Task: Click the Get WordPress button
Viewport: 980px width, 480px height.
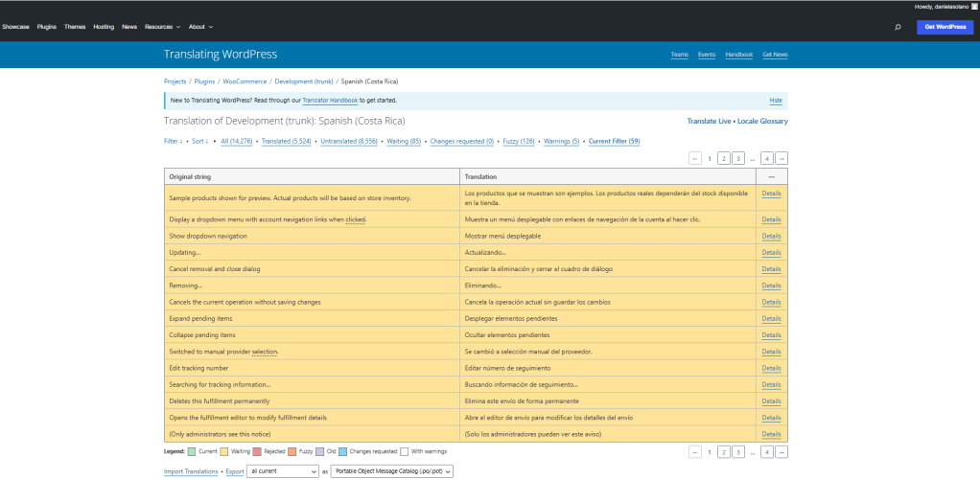Action: point(945,27)
